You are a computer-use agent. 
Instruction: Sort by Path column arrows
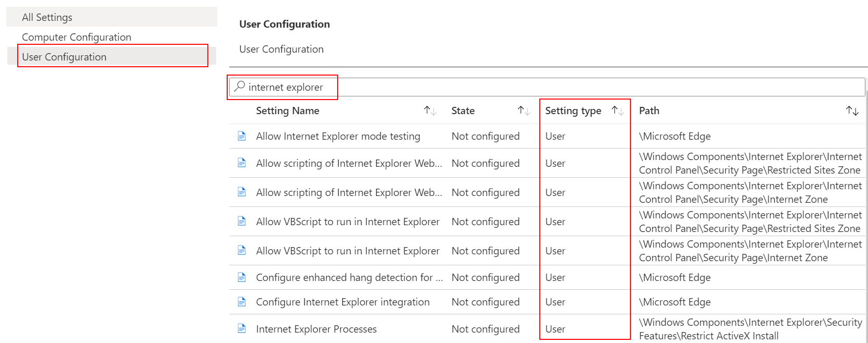[852, 111]
